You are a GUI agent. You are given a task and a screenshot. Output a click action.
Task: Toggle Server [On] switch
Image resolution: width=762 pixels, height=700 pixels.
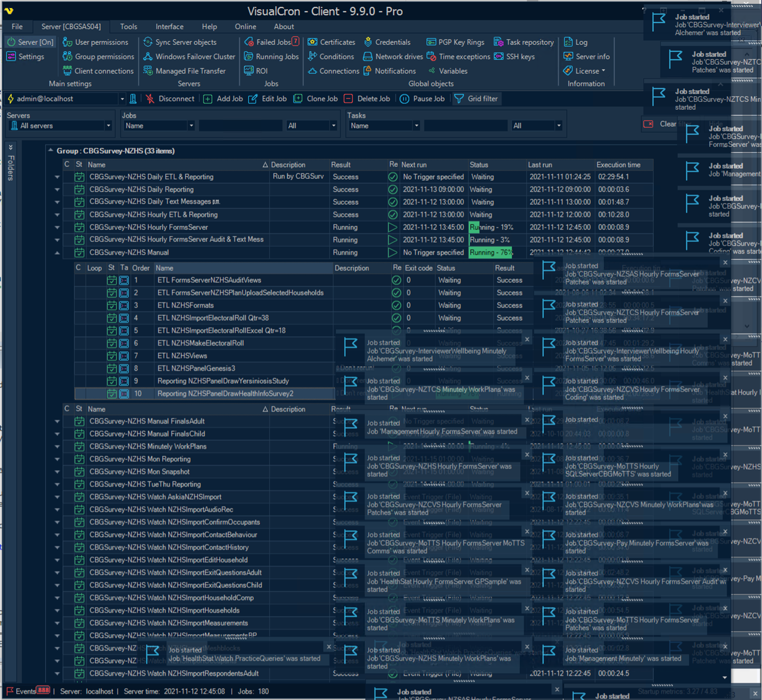click(30, 42)
